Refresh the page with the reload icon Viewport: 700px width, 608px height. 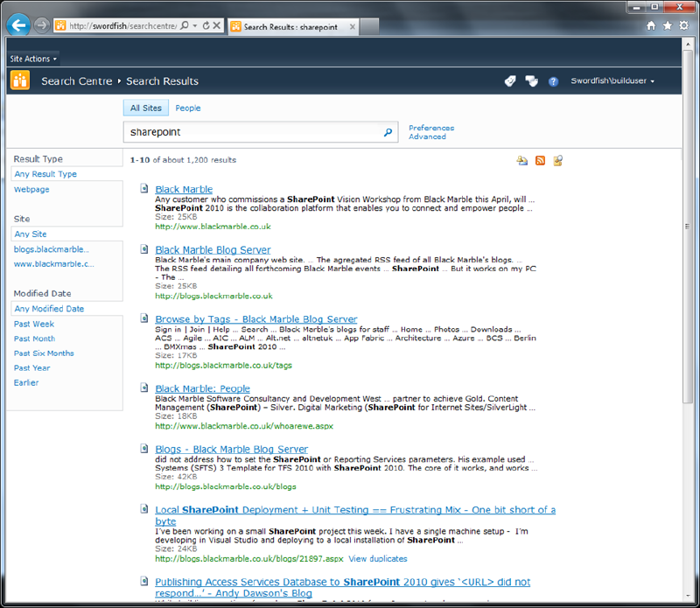206,25
